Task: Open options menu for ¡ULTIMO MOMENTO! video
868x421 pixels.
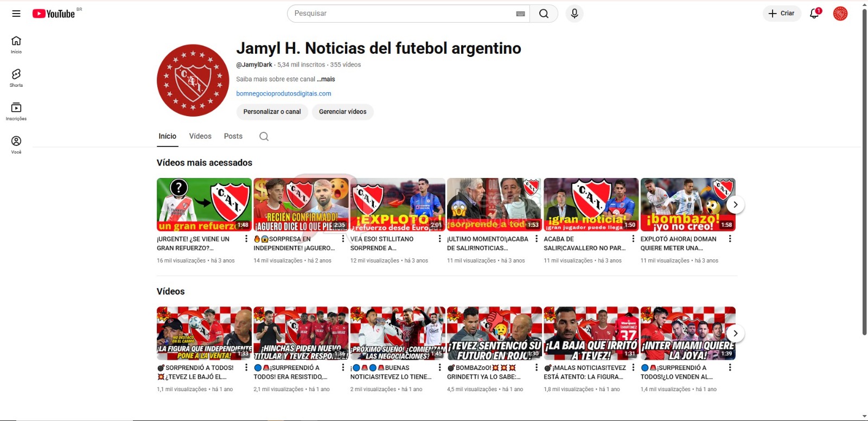Action: (x=537, y=239)
